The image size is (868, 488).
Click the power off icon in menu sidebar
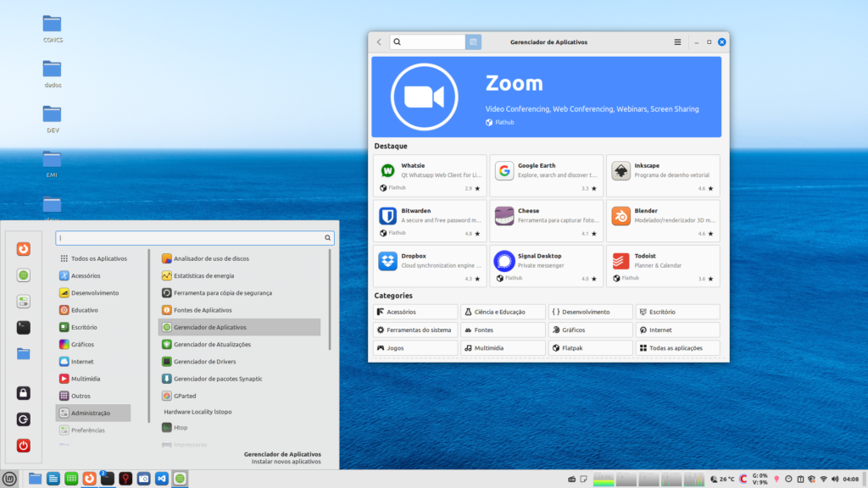(24, 446)
